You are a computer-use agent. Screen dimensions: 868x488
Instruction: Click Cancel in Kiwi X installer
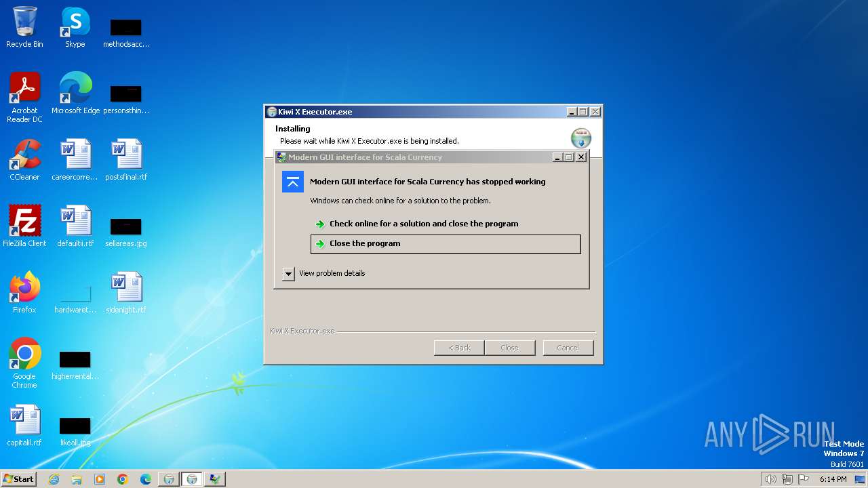[568, 348]
